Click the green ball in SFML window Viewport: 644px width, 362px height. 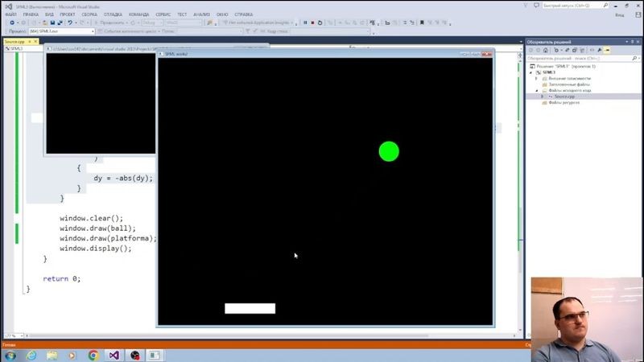(x=389, y=151)
